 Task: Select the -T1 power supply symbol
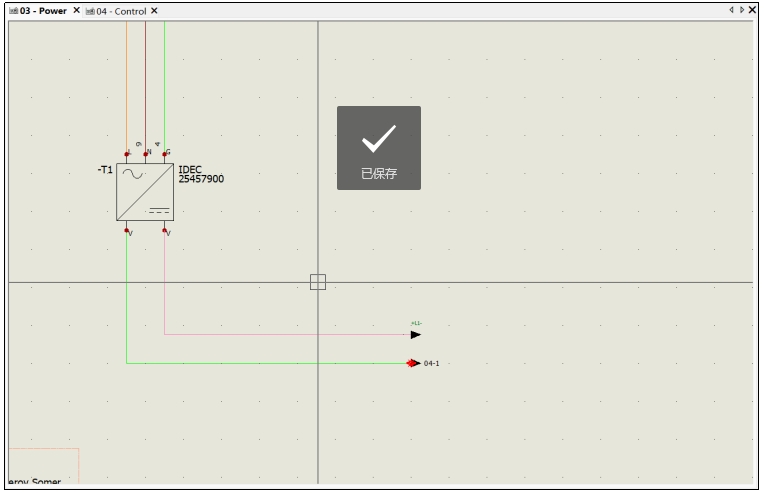pyautogui.click(x=145, y=192)
